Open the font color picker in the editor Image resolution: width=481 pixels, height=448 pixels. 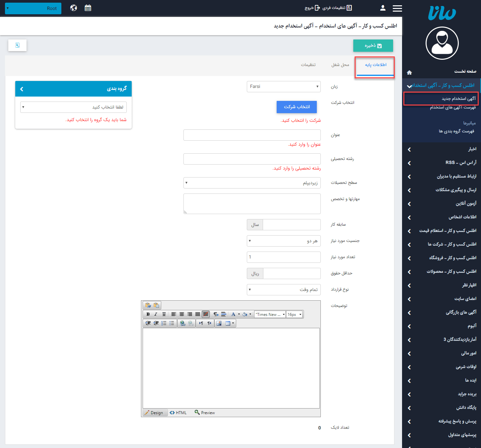(x=234, y=314)
